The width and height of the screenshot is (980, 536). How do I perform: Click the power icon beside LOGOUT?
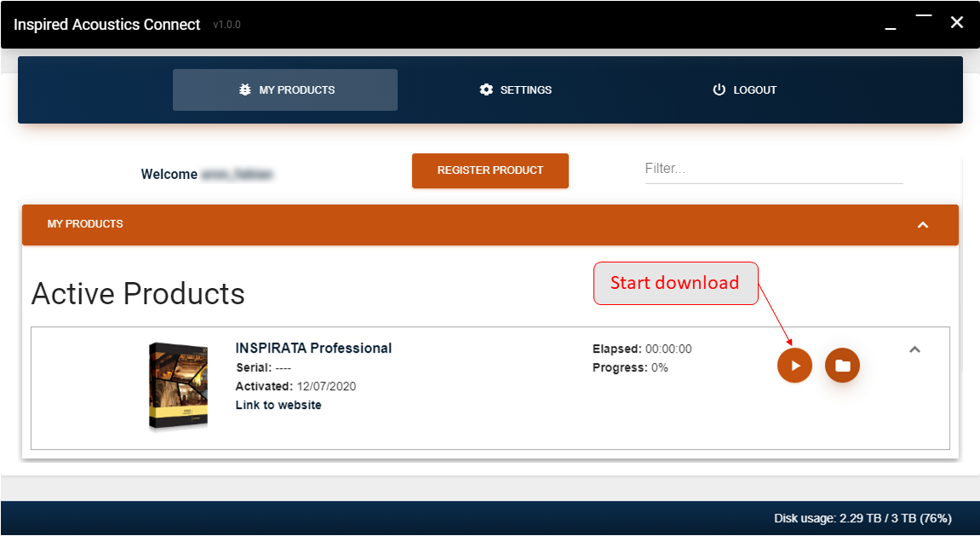pos(719,90)
